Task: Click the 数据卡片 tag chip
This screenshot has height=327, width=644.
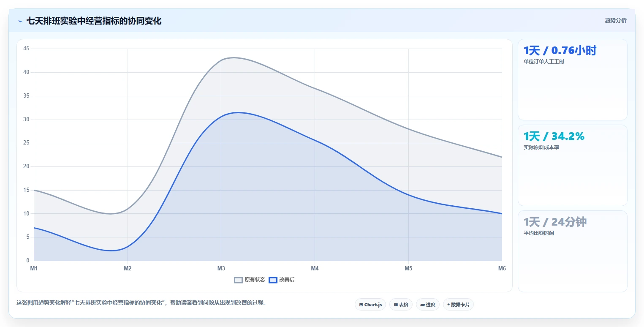Action: 458,305
